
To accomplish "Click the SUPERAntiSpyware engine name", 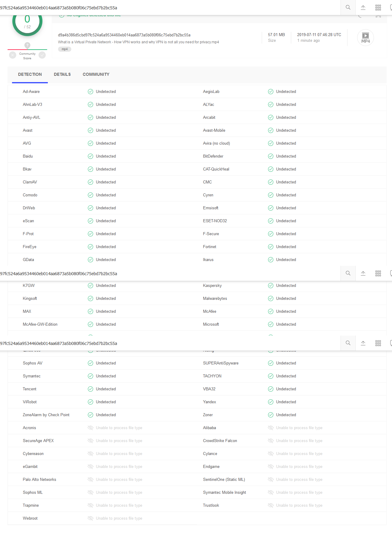I will (221, 363).
